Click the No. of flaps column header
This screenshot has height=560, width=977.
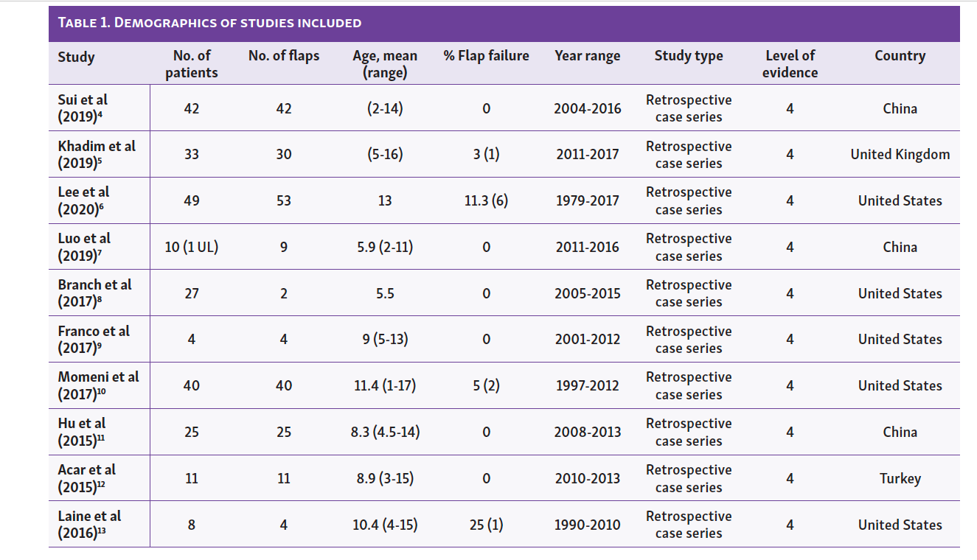point(284,56)
